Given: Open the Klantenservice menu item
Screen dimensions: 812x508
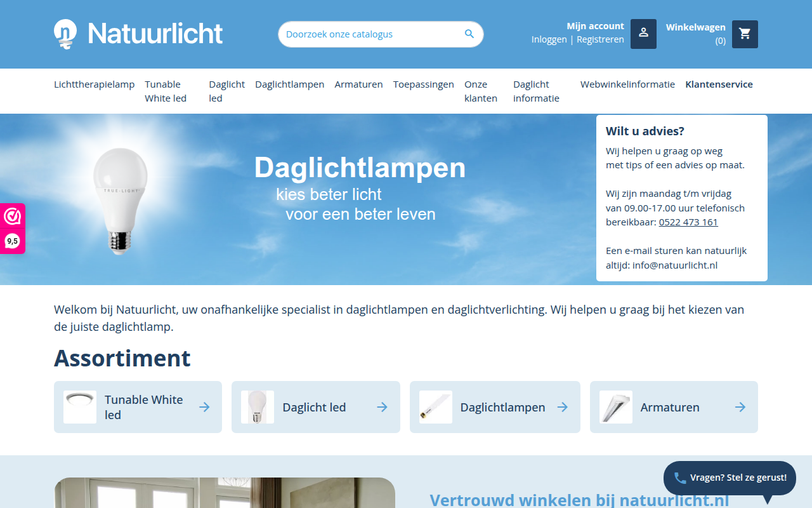Looking at the screenshot, I should click(x=719, y=84).
